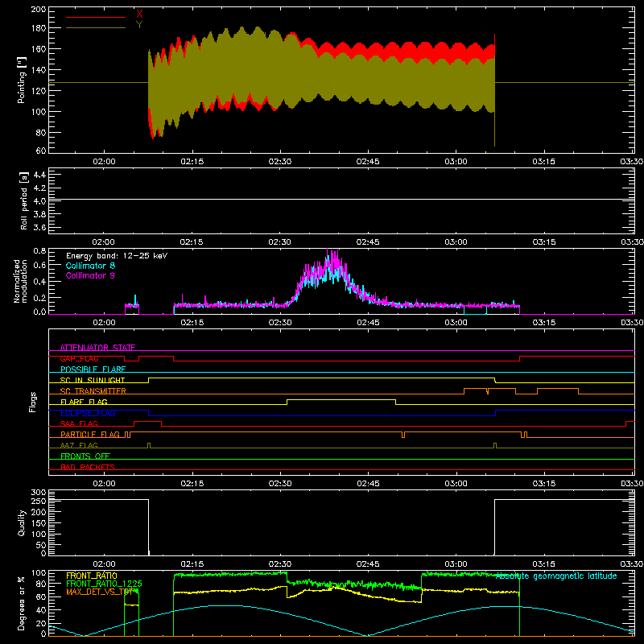
Task: Click the 'Degrees or %' axis title
Action: pos(22,603)
